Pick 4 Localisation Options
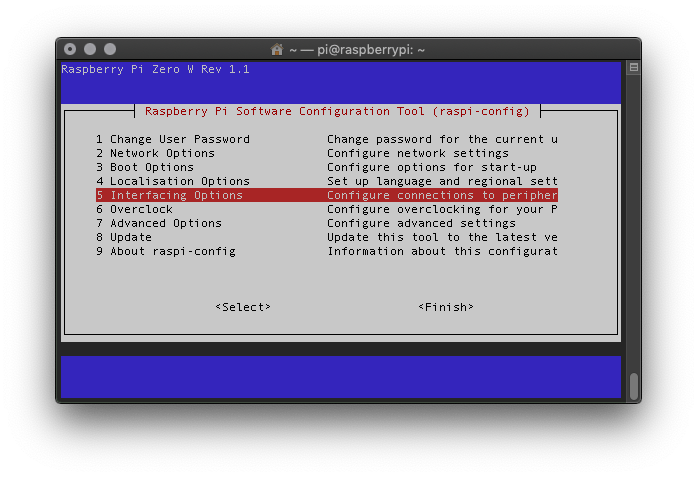This screenshot has width=697, height=477. point(173,181)
